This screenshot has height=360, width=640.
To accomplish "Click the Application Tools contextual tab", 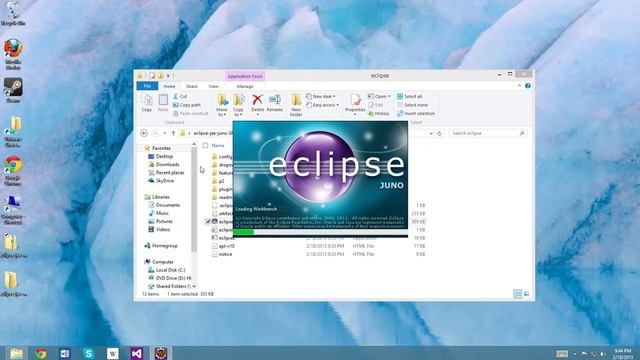I will (x=245, y=76).
